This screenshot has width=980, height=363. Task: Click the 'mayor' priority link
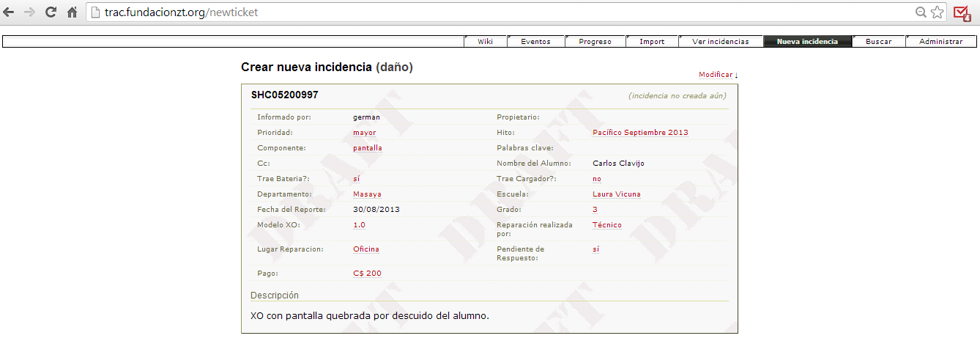(364, 133)
